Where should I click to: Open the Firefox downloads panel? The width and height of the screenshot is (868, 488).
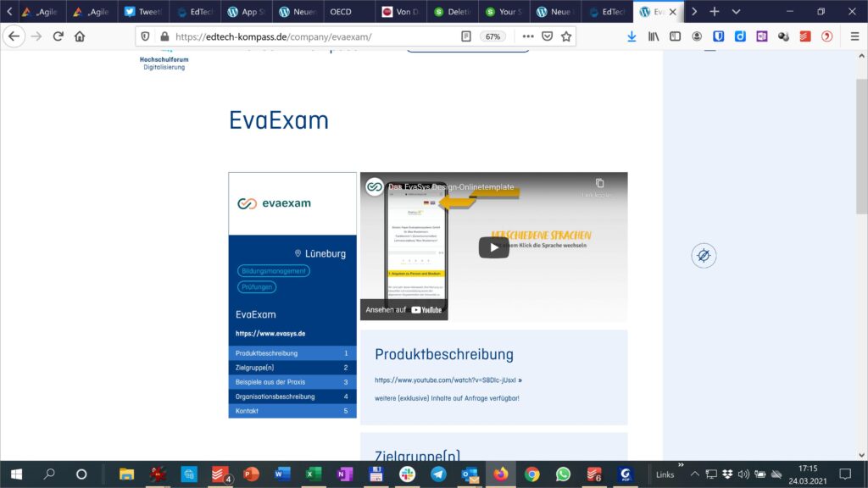click(x=632, y=36)
